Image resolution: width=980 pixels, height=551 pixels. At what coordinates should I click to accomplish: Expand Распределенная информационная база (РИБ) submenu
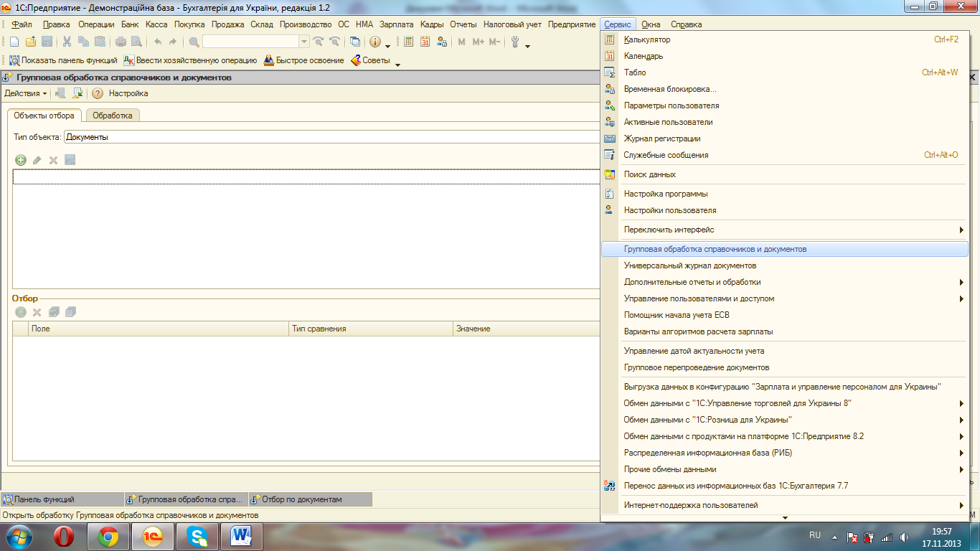coord(784,453)
